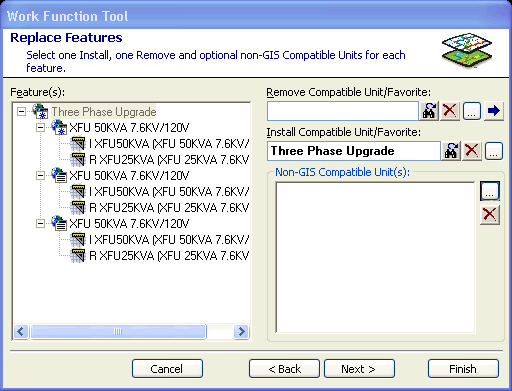This screenshot has height=391, width=512.
Task: Click binoculars search icon for Remove Compatible Unit
Action: point(429,111)
